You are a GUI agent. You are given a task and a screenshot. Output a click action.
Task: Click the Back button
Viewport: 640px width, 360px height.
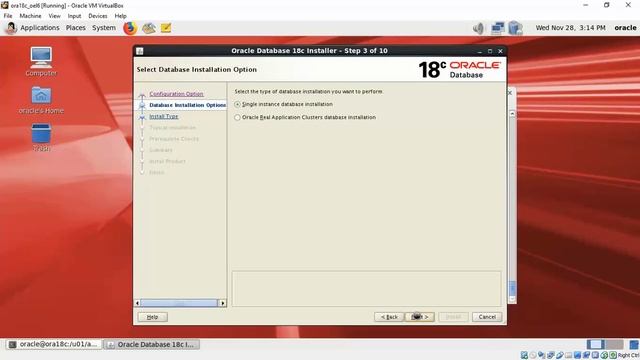click(389, 317)
